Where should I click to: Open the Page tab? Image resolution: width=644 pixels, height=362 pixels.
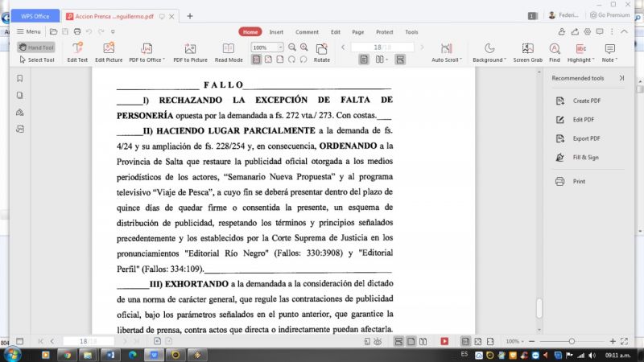pos(357,32)
